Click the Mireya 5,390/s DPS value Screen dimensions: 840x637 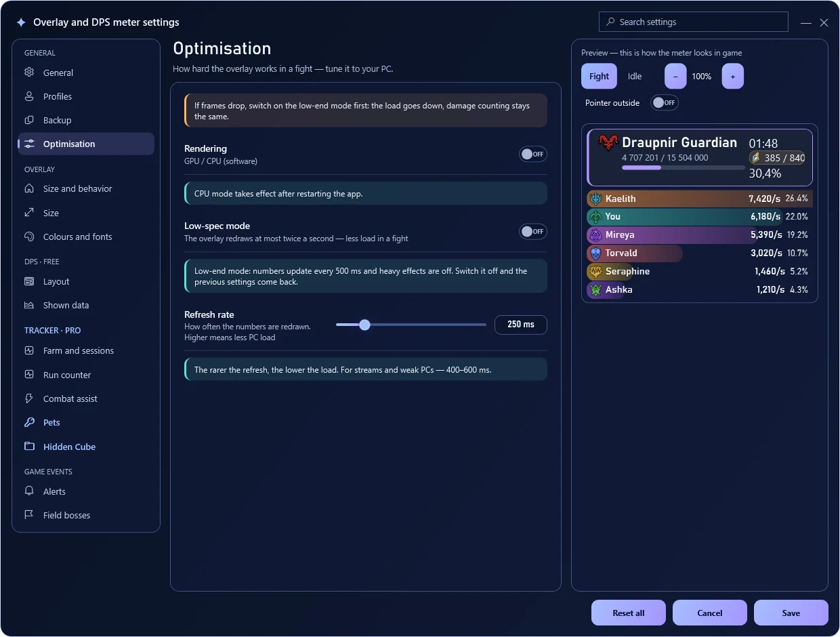[x=766, y=235]
